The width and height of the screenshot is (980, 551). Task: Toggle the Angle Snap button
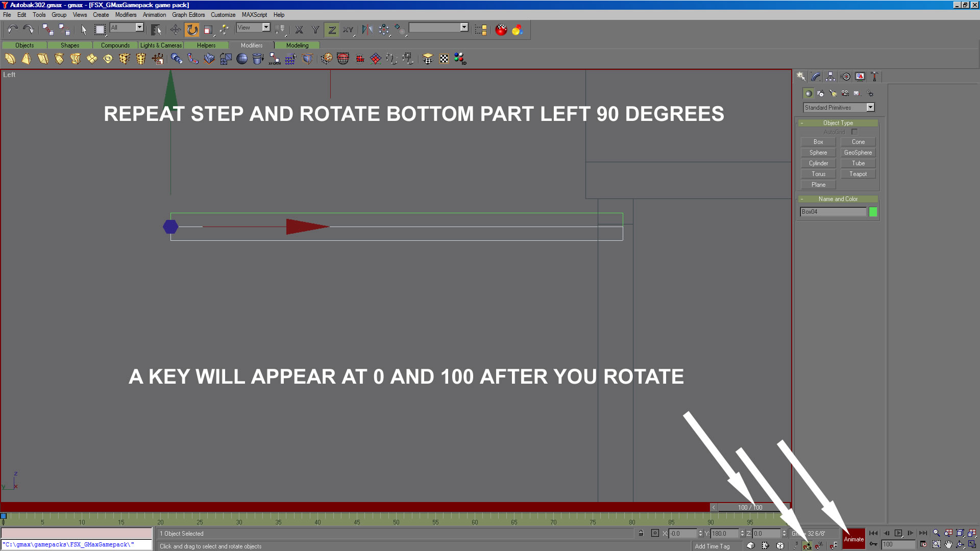pos(807,545)
